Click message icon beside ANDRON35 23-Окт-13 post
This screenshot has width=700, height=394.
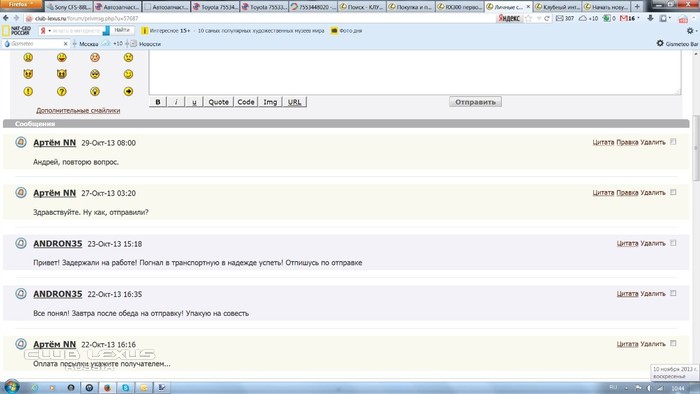(x=21, y=243)
